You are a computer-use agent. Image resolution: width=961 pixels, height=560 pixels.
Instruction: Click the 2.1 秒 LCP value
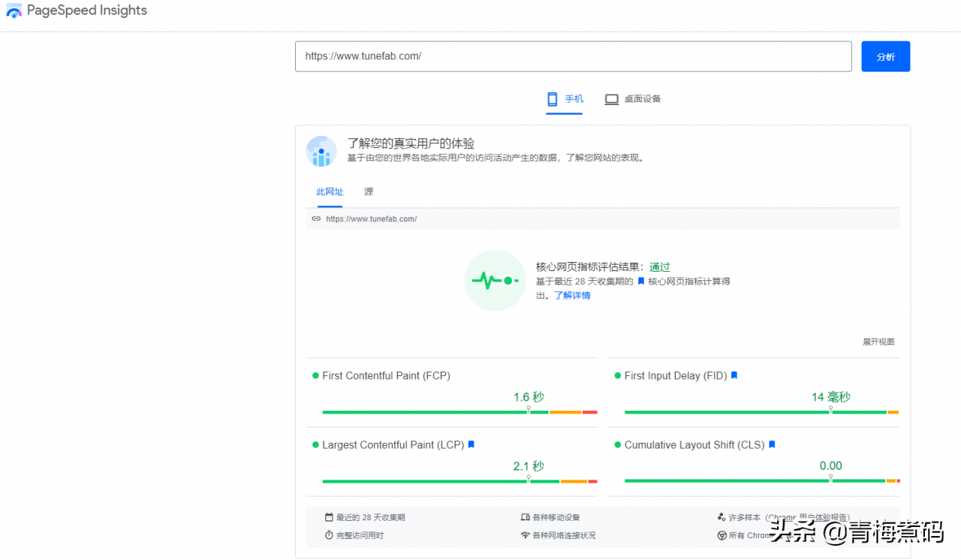click(x=529, y=466)
